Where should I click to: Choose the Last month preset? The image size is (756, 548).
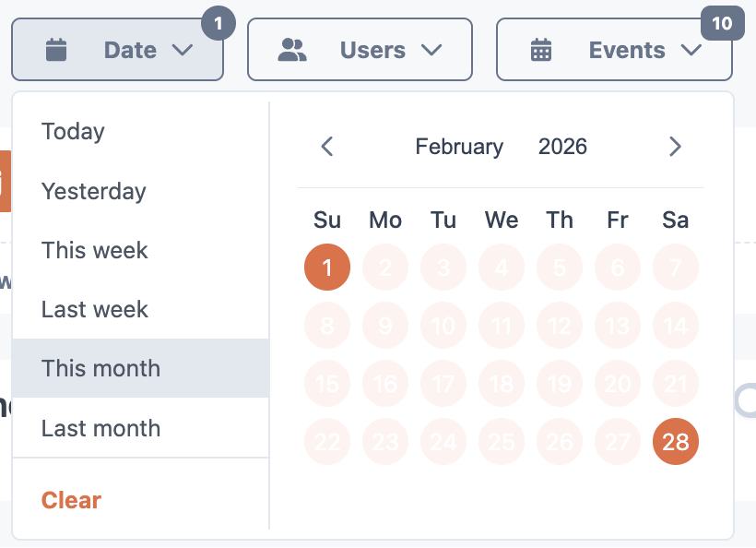pyautogui.click(x=100, y=428)
